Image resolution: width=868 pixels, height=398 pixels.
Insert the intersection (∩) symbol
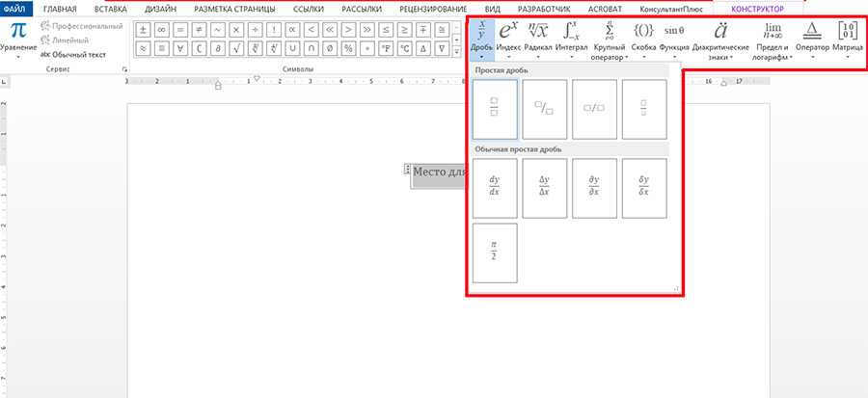312,48
